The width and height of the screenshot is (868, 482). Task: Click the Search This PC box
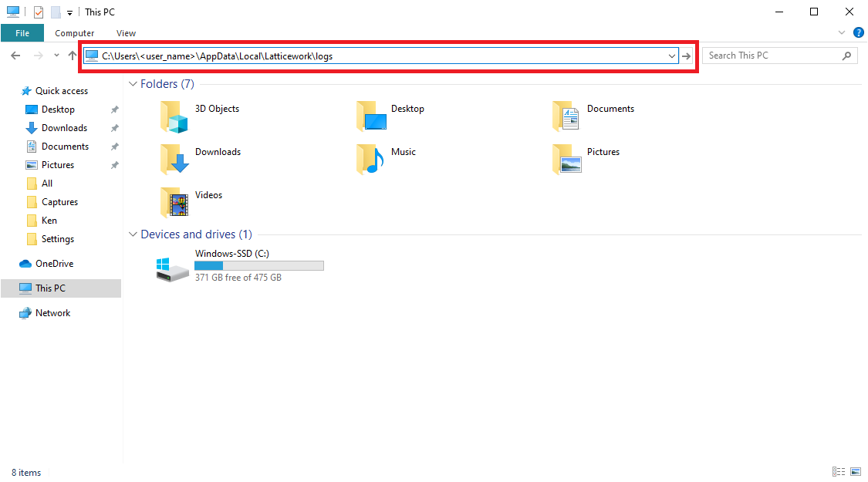point(779,56)
